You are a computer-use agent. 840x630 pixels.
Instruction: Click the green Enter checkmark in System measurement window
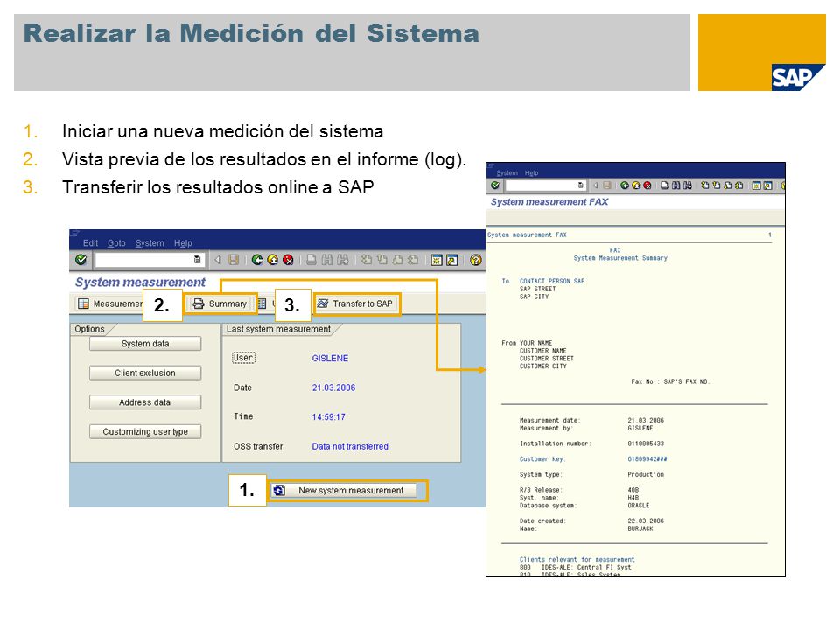tap(80, 260)
